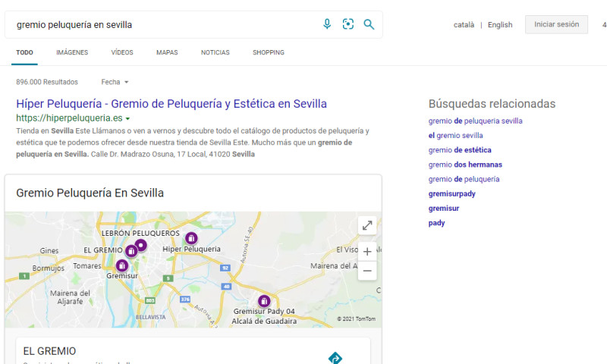Click the microphone voice search icon
Image resolution: width=607 pixels, height=364 pixels.
coord(327,24)
